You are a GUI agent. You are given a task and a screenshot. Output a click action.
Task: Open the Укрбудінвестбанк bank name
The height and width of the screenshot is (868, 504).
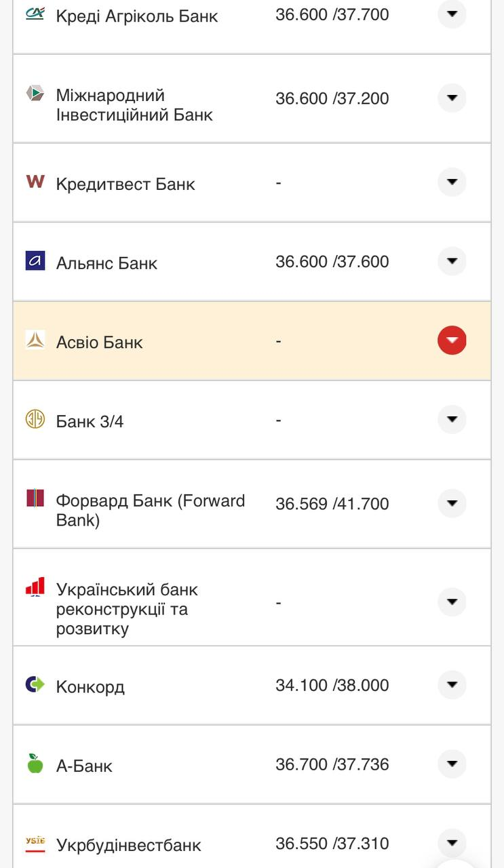[x=128, y=846]
